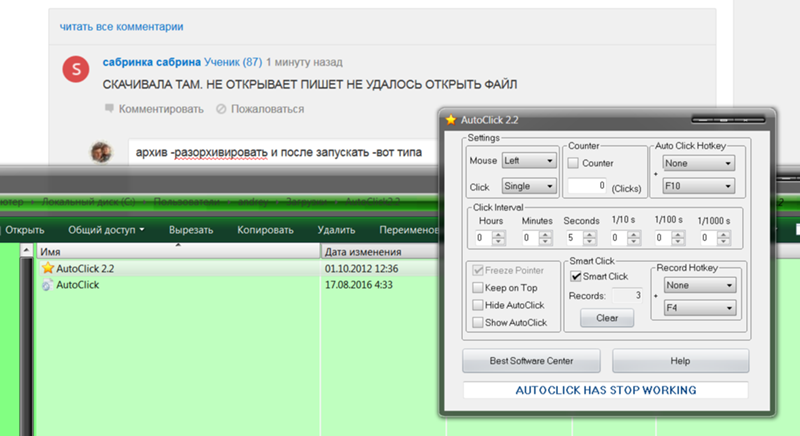Click the Best Software Center button
The image size is (800, 436).
[531, 361]
